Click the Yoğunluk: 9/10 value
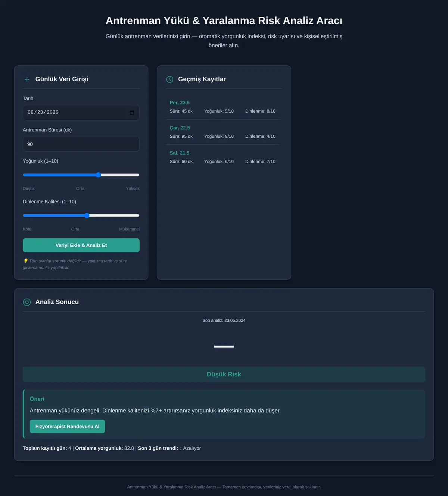Viewport: 448px width, 496px height. point(219,137)
